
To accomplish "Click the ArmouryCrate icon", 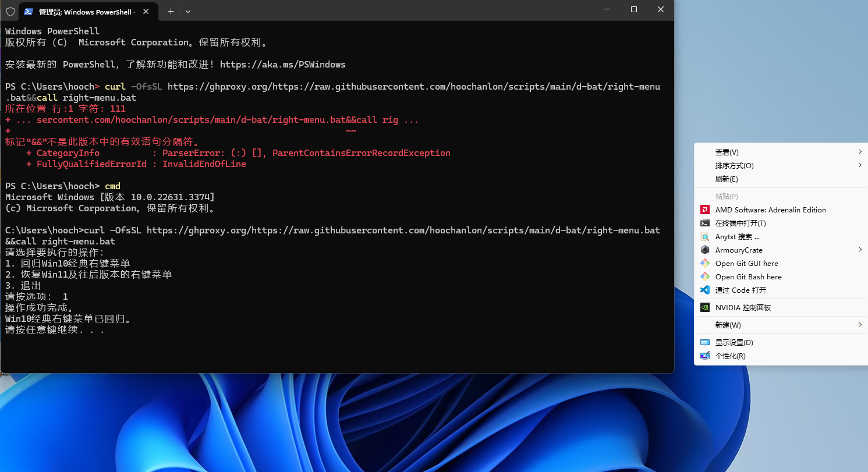I will coord(705,250).
